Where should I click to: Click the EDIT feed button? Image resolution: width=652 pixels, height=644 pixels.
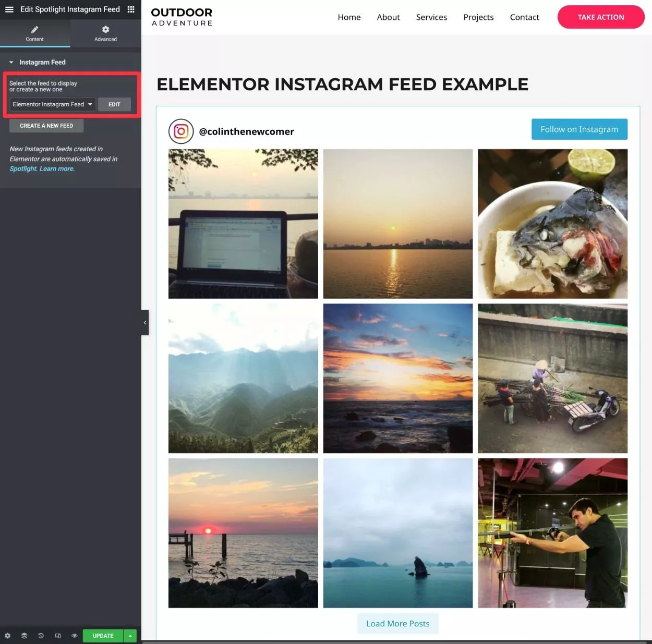(114, 104)
